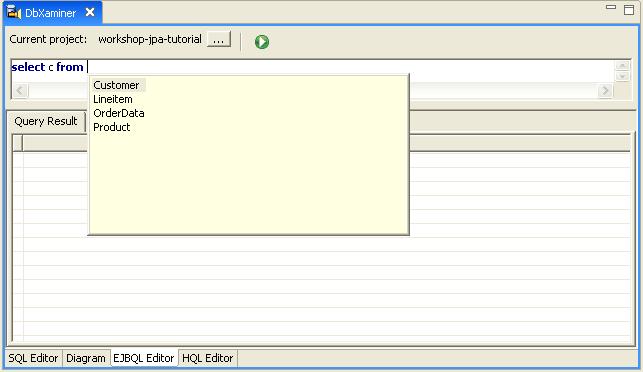643x372 pixels.
Task: Click the workshop-jpa-tutorial project name
Action: click(150, 39)
